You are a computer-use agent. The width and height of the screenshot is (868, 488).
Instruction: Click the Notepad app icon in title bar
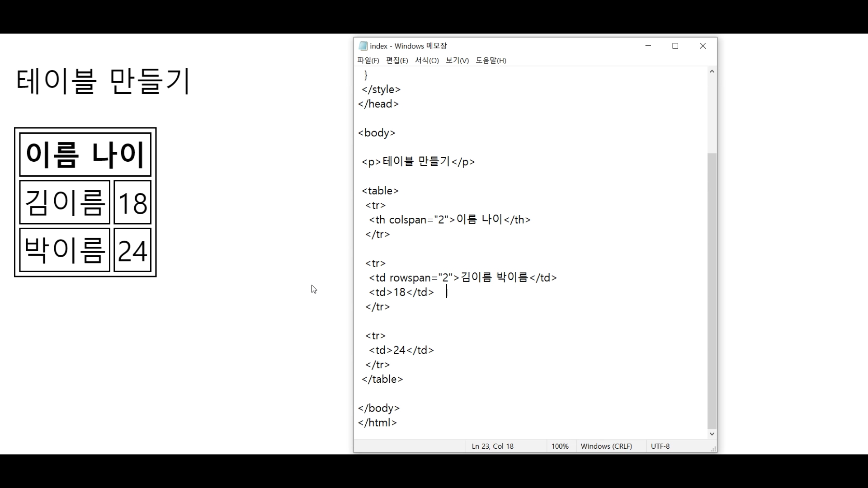coord(363,46)
